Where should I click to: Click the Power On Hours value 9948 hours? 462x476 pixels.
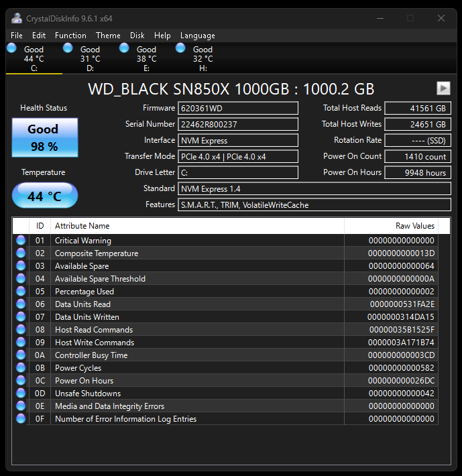418,172
